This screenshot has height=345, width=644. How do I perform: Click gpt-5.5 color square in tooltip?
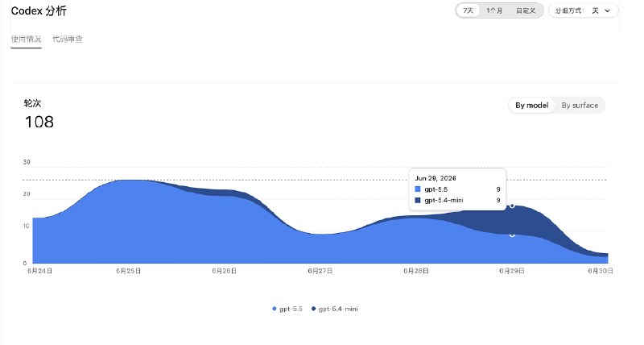(418, 189)
